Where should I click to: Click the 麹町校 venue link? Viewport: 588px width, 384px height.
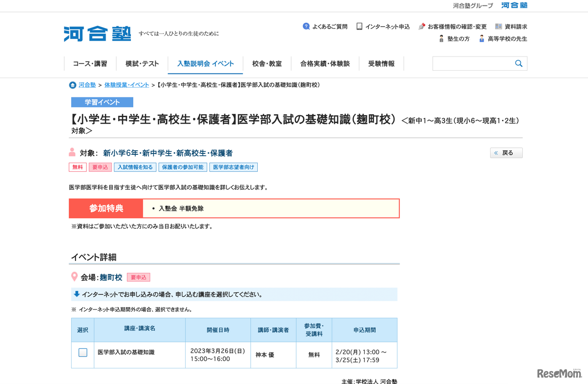[x=111, y=277]
